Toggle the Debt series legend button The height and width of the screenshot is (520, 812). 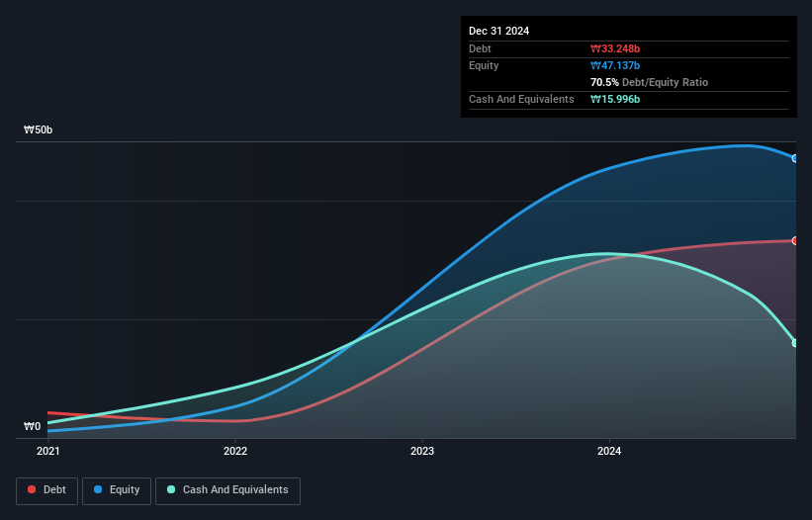[x=47, y=490]
